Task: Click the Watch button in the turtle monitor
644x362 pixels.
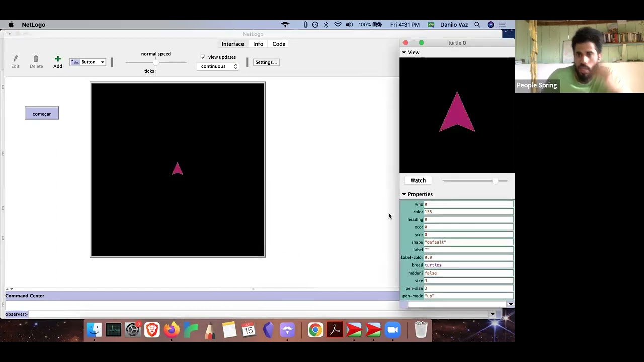Action: click(418, 180)
